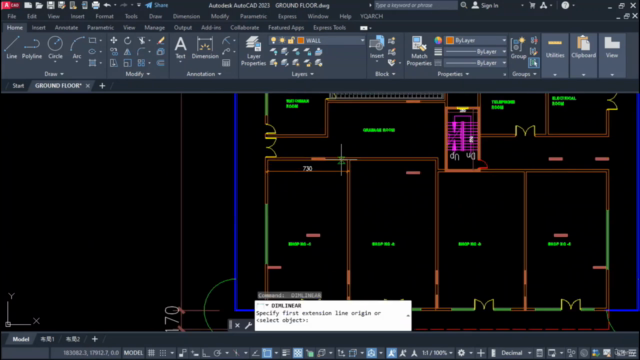Open the Format menu
Image resolution: width=640 pixels, height=360 pixels.
(x=104, y=16)
